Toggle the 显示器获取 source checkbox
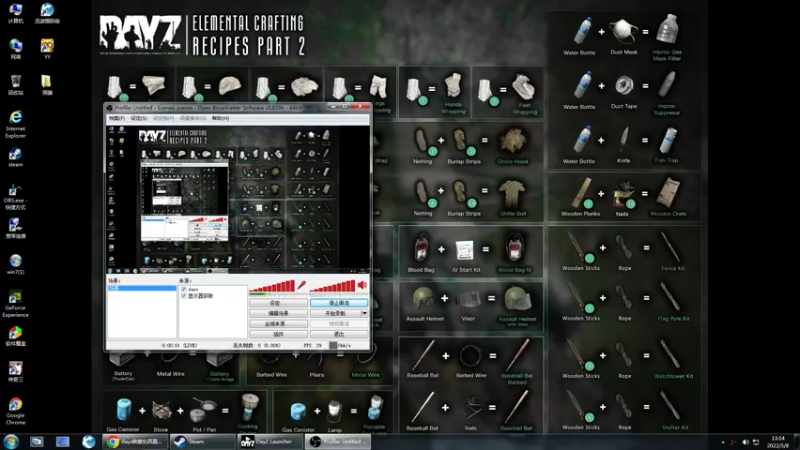Viewport: 800px width, 450px height. pyautogui.click(x=184, y=296)
